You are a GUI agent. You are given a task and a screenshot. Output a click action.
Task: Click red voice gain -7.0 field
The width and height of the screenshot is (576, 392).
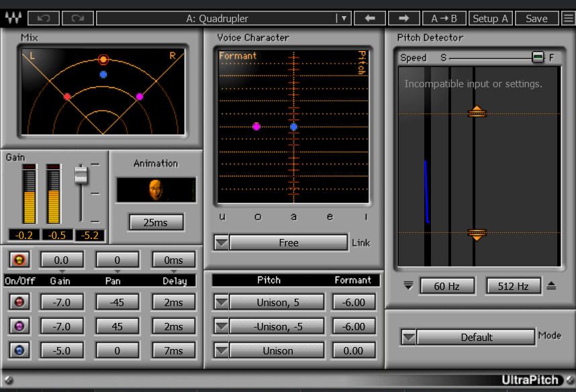62,302
